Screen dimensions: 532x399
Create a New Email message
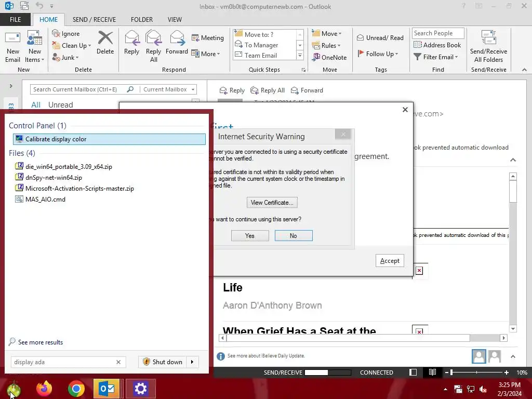(x=12, y=47)
